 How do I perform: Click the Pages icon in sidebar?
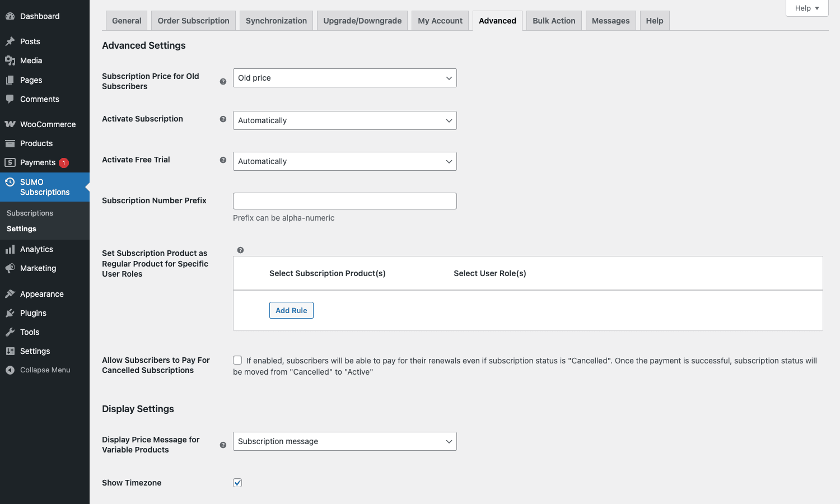10,80
